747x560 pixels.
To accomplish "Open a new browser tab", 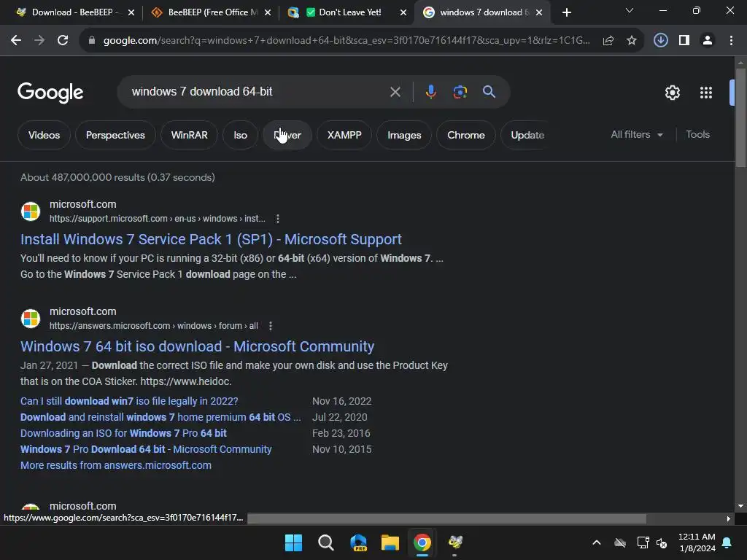I will pos(566,12).
